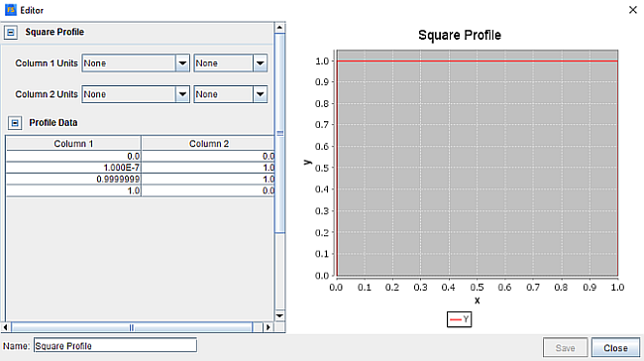Open Column 2 Units first dropdown

coord(136,94)
